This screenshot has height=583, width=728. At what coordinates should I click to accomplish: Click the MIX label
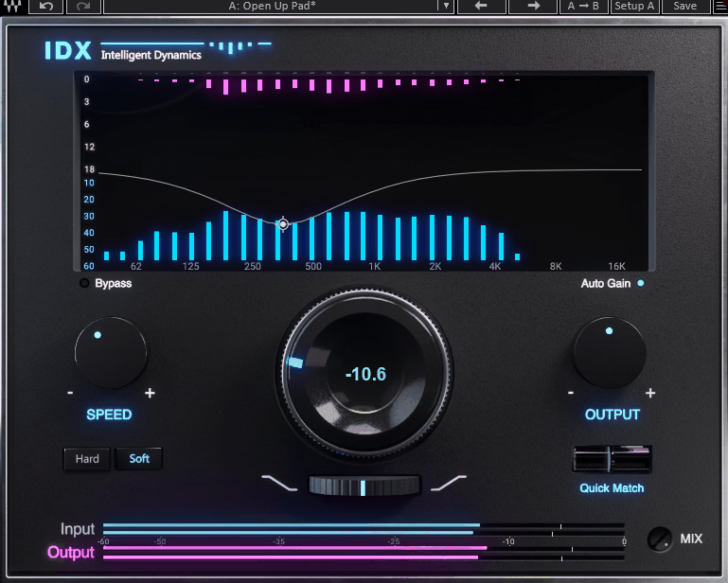coord(691,539)
